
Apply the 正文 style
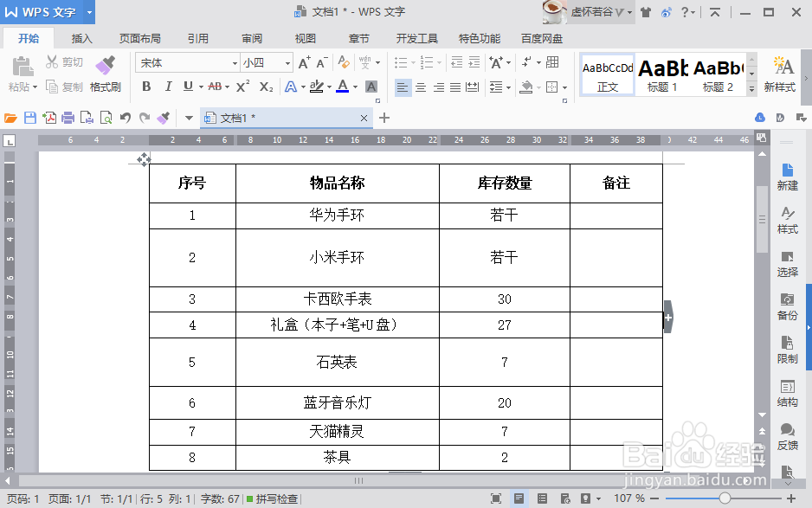608,75
